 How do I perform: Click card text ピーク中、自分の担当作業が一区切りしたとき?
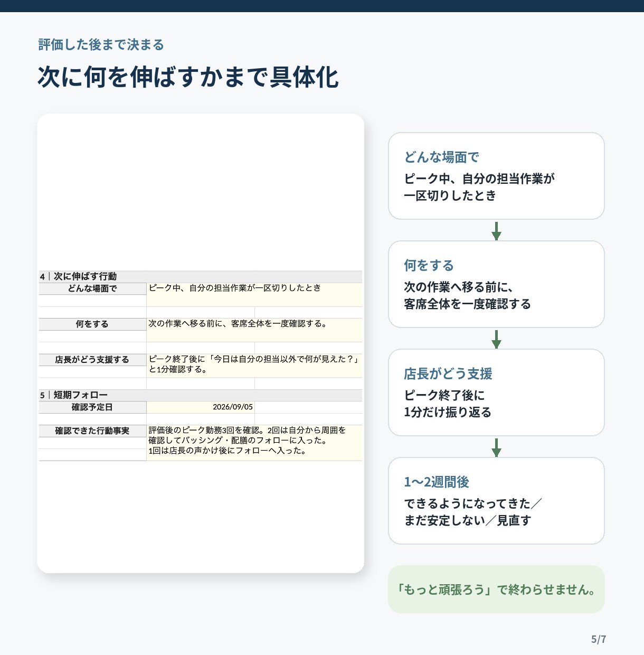pos(479,187)
